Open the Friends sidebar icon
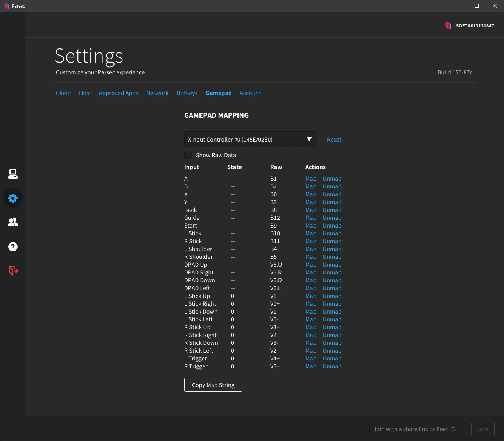The height and width of the screenshot is (441, 504). coord(13,222)
